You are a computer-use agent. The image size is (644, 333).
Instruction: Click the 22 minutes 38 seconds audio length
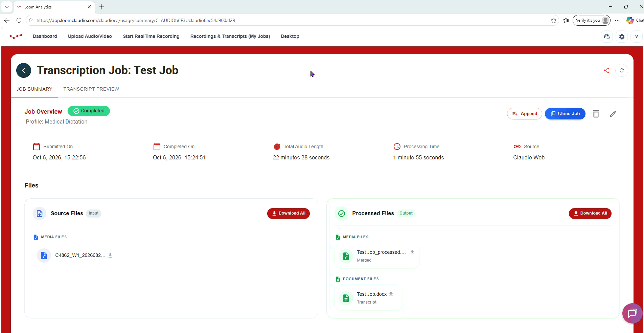point(301,158)
